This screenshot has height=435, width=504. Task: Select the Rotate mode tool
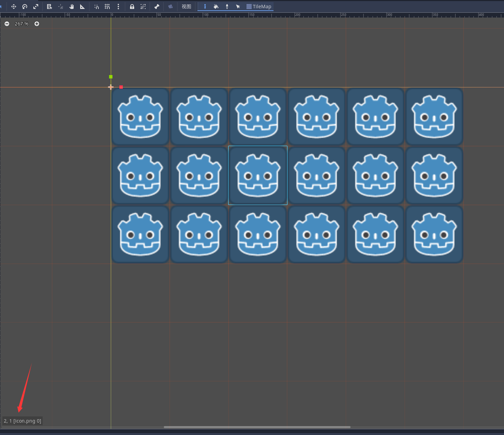(x=25, y=7)
